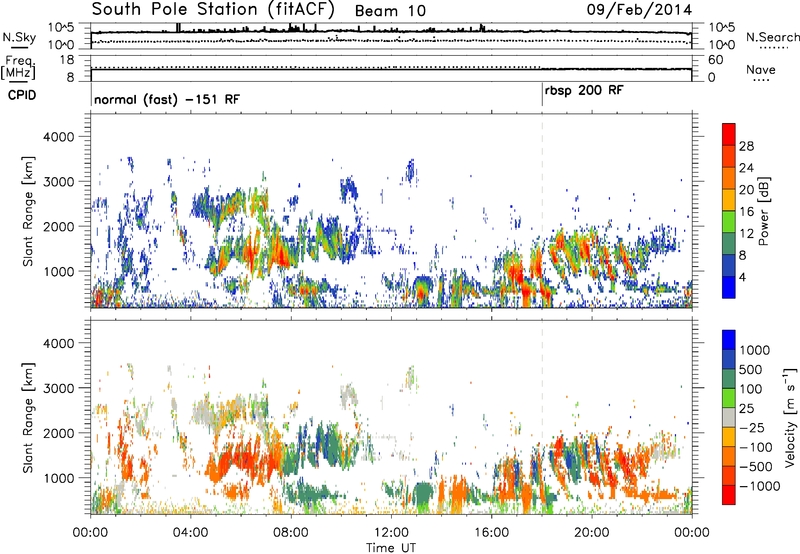Screen dimensions: 800x554
Task: Click 'normal (fast) -151 RF' text
Action: (x=167, y=99)
